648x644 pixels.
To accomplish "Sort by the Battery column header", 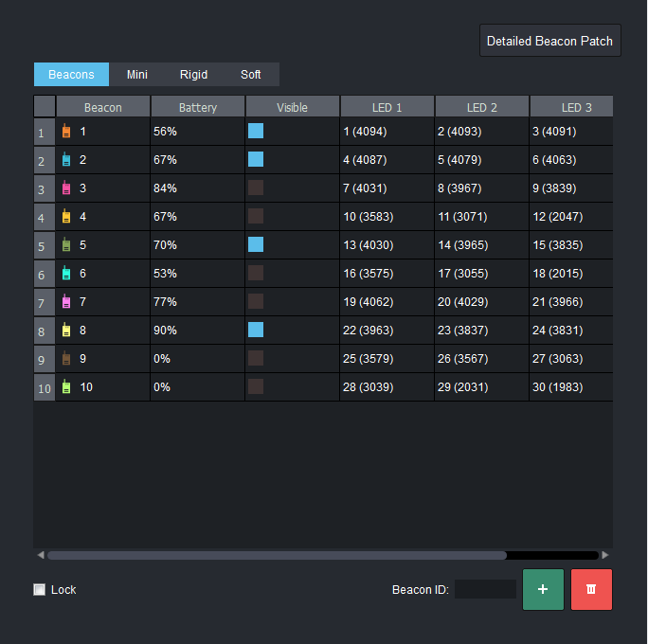I will 198,107.
